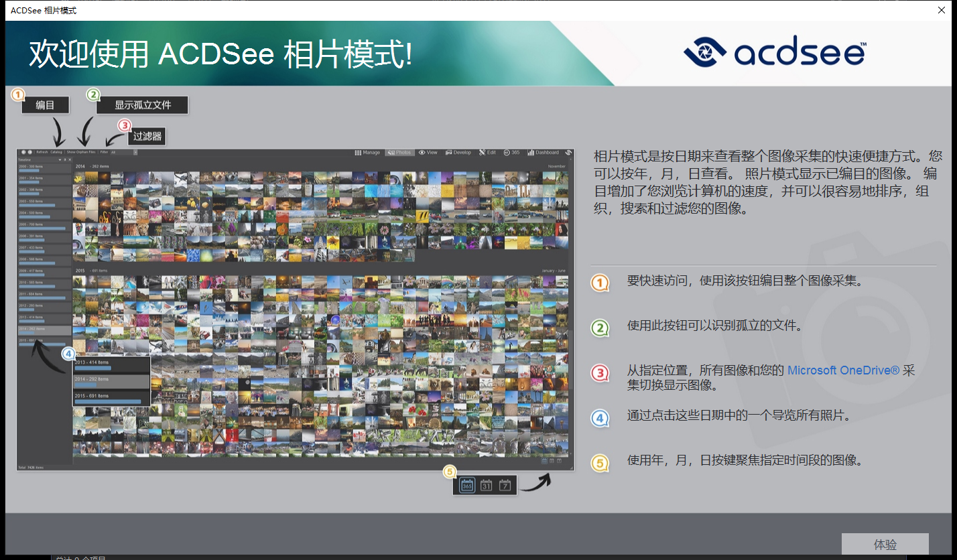Image resolution: width=957 pixels, height=560 pixels.
Task: Click the 365 year-view calendar icon in the illustration
Action: click(467, 485)
